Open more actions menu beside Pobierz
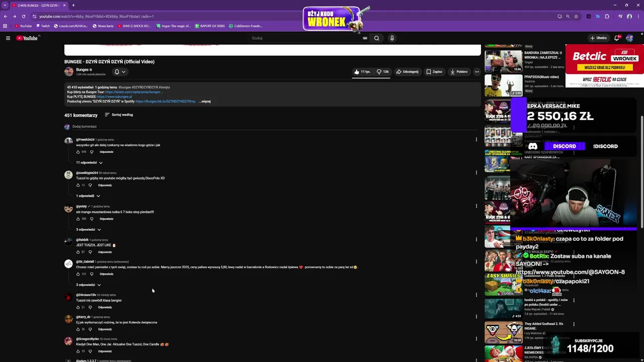The width and height of the screenshot is (644, 362). (477, 72)
